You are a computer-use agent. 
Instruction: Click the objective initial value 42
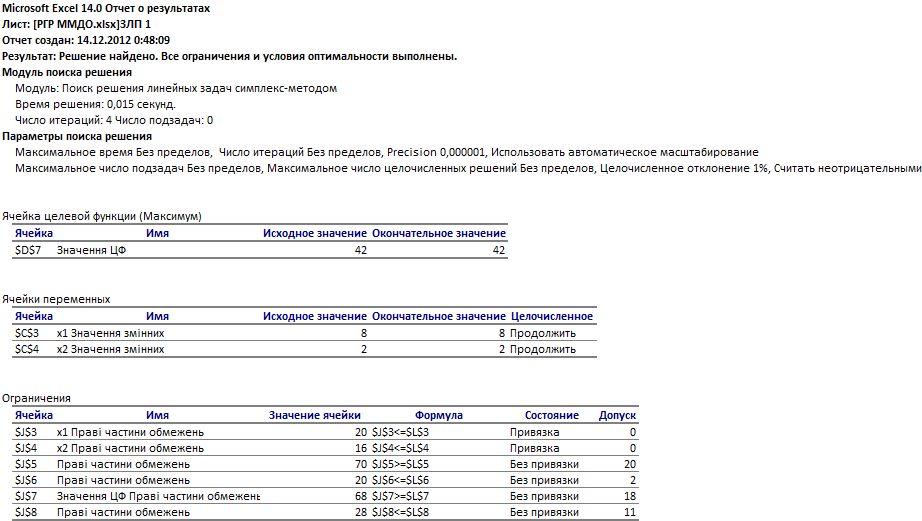point(360,250)
